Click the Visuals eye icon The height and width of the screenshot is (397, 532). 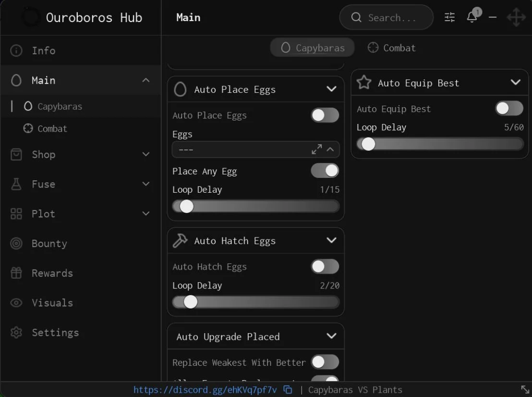click(16, 303)
